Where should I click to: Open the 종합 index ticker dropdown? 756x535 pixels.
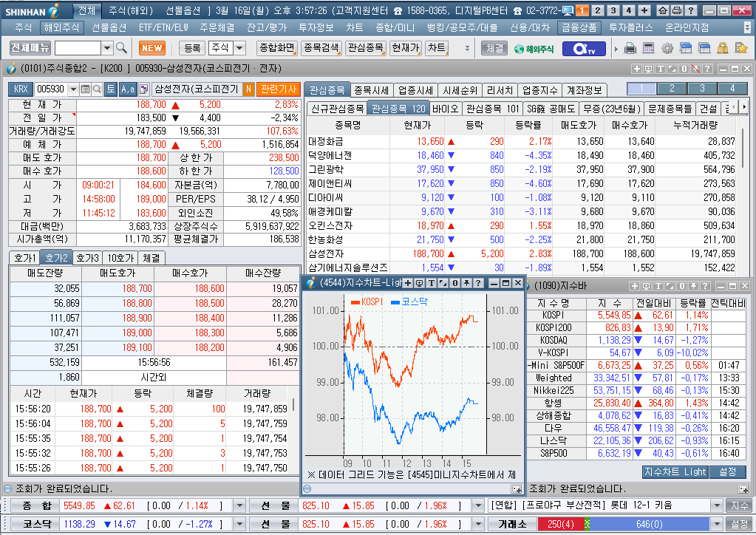coord(239,505)
